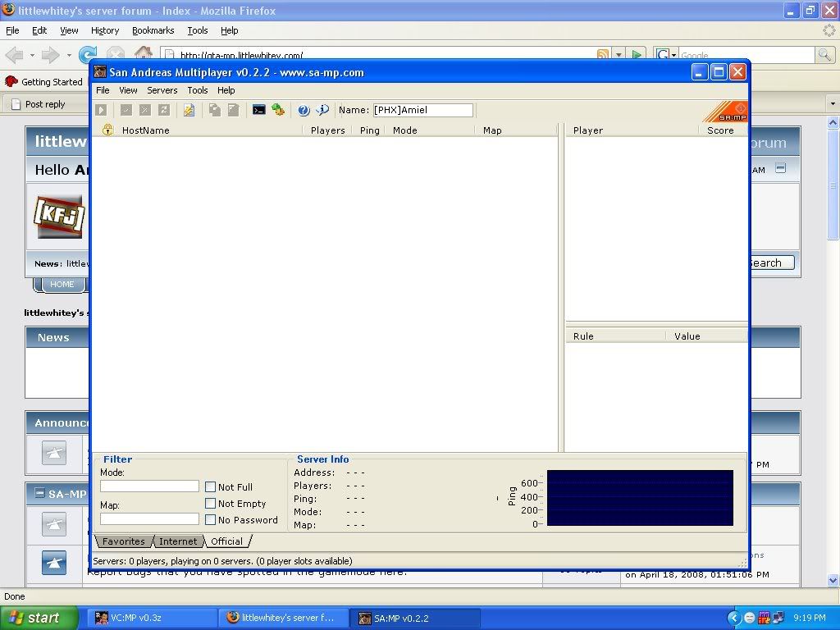Click the [KFJ] forum logo image
Viewport: 840px width, 630px height.
pos(59,217)
